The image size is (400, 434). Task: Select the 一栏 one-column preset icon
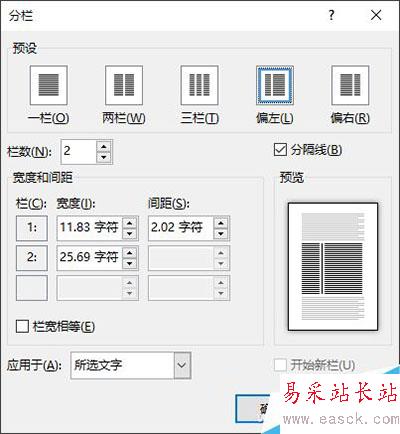coord(49,85)
